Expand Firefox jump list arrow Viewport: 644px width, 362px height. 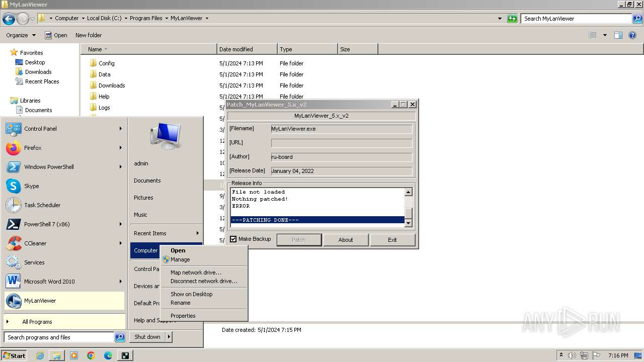(121, 148)
